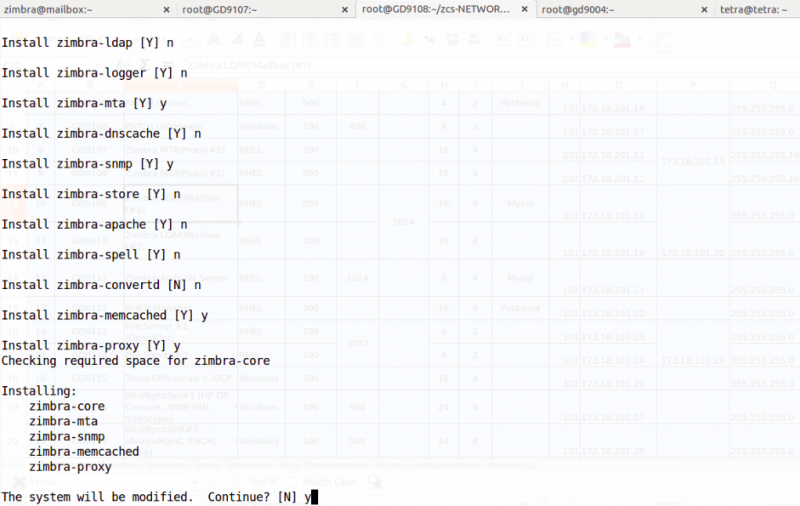This screenshot has width=800, height=506.
Task: Click 'zimbra-proxy' in the Installing list
Action: click(x=70, y=467)
